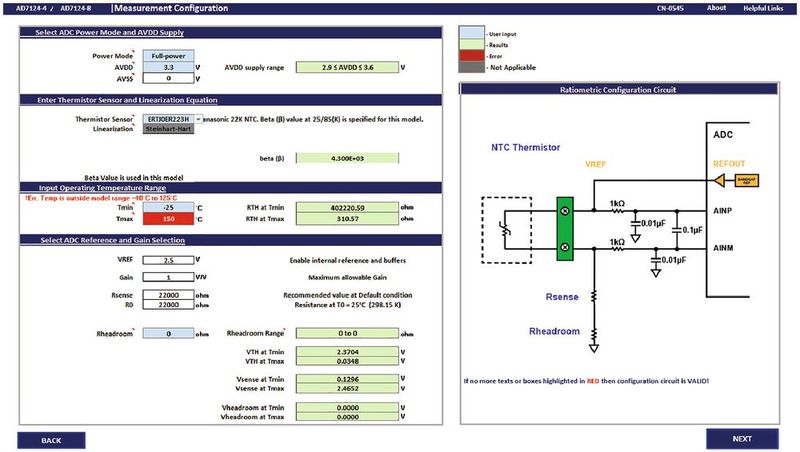The image size is (800, 452).
Task: Click the NEXT button
Action: (742, 439)
